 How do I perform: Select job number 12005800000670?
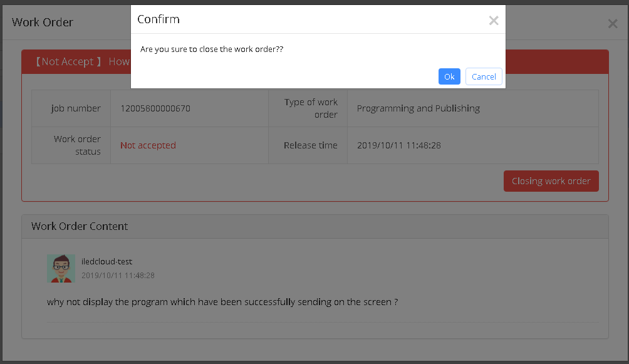(155, 108)
